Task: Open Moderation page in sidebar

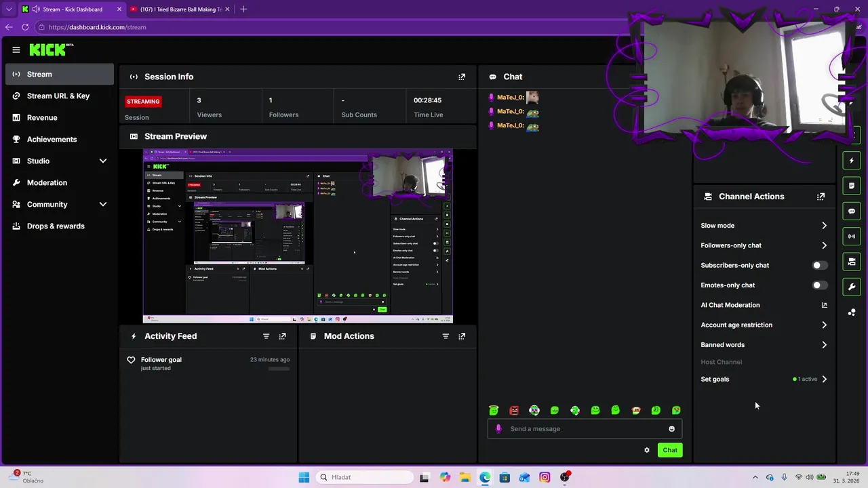Action: click(x=60, y=182)
